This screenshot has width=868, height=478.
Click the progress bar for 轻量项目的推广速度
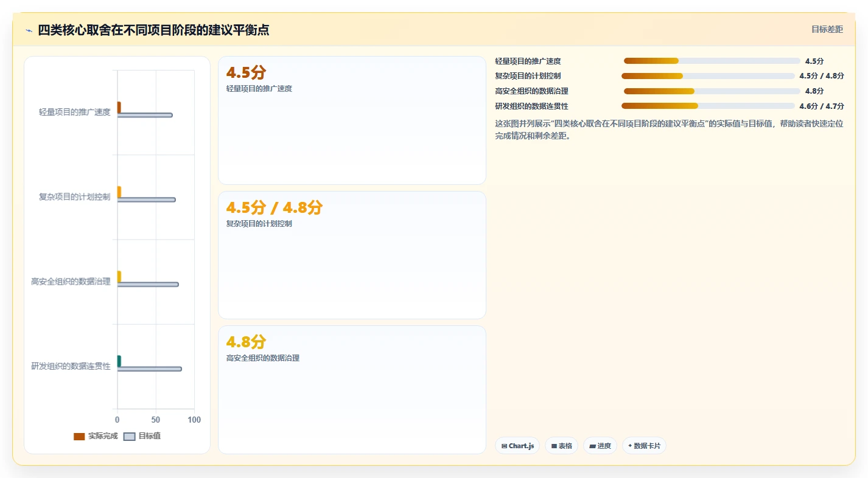point(712,61)
